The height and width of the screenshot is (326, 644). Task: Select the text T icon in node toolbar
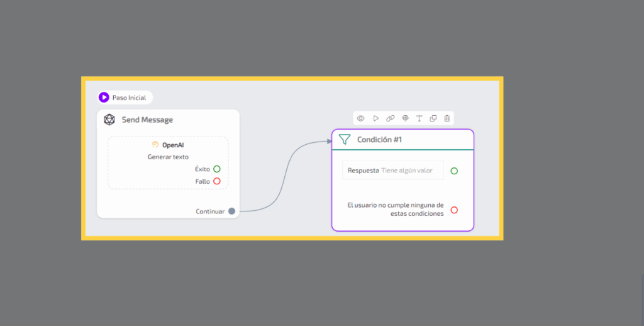(x=419, y=118)
